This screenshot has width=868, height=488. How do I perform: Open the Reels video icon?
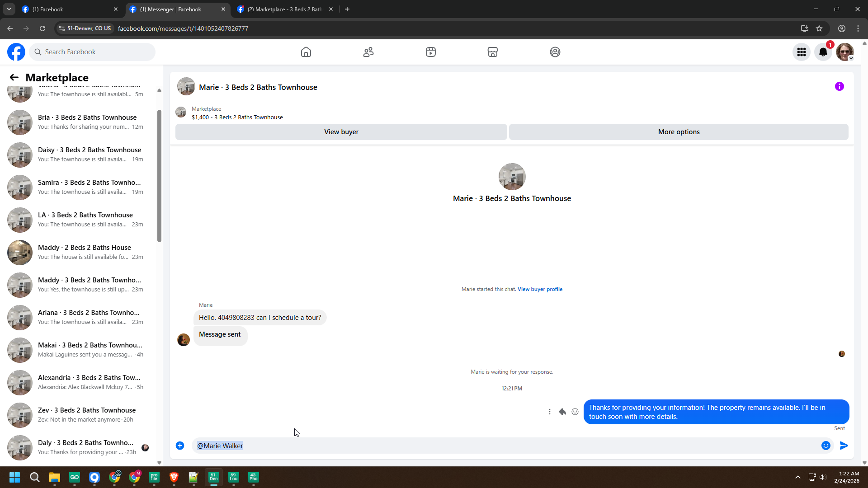coord(431,52)
